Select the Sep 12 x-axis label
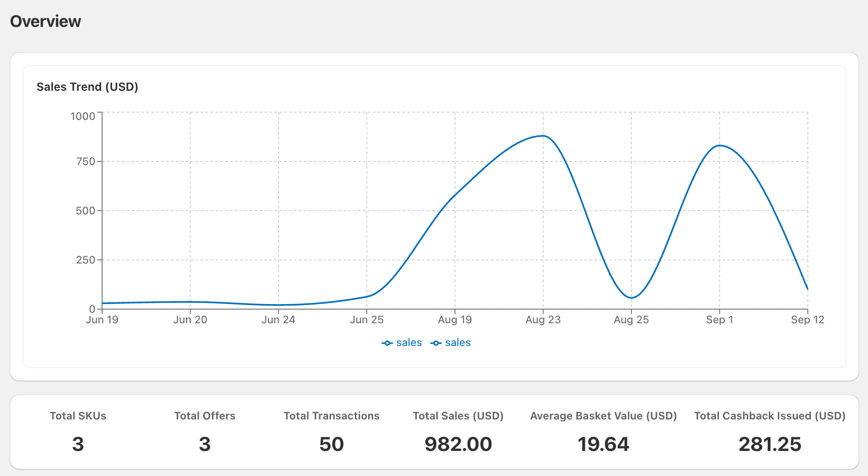The width and height of the screenshot is (868, 476). point(807,320)
